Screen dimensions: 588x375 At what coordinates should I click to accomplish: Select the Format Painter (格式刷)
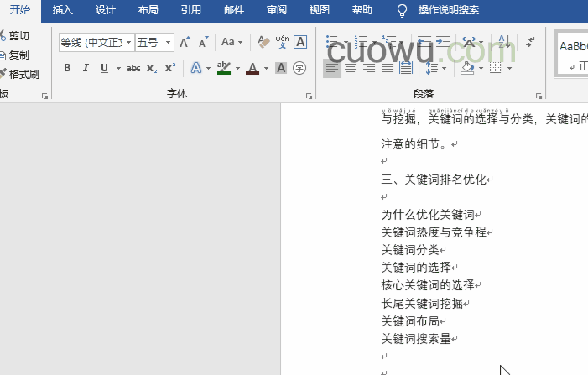tap(19, 75)
